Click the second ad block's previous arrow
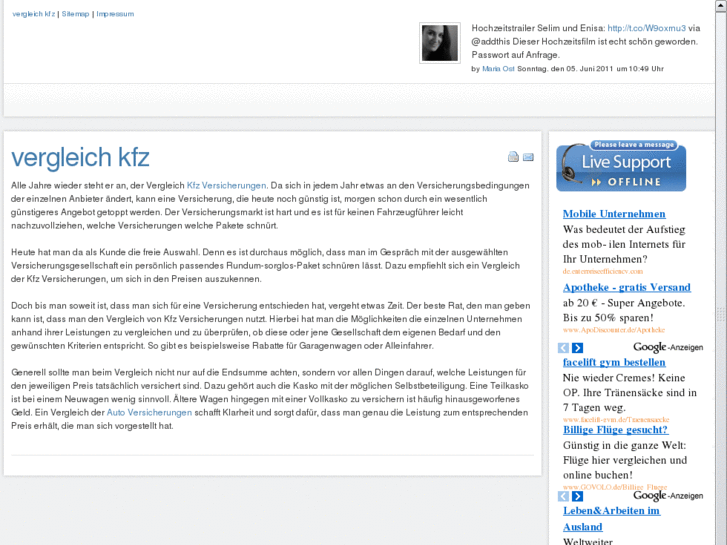This screenshot has height=545, width=727. (563, 496)
